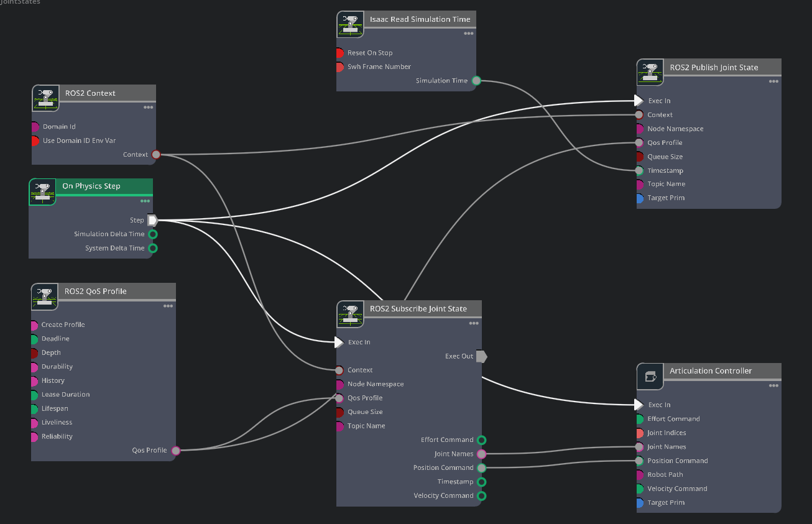This screenshot has width=812, height=524.
Task: Click Articulation Controller's Target Prim port
Action: [640, 503]
